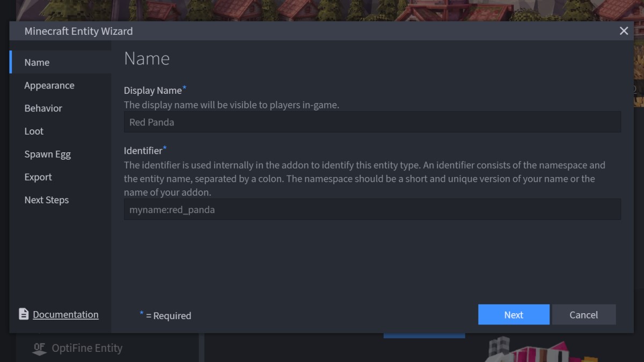Select the Name step in sidebar
644x362 pixels.
point(37,63)
